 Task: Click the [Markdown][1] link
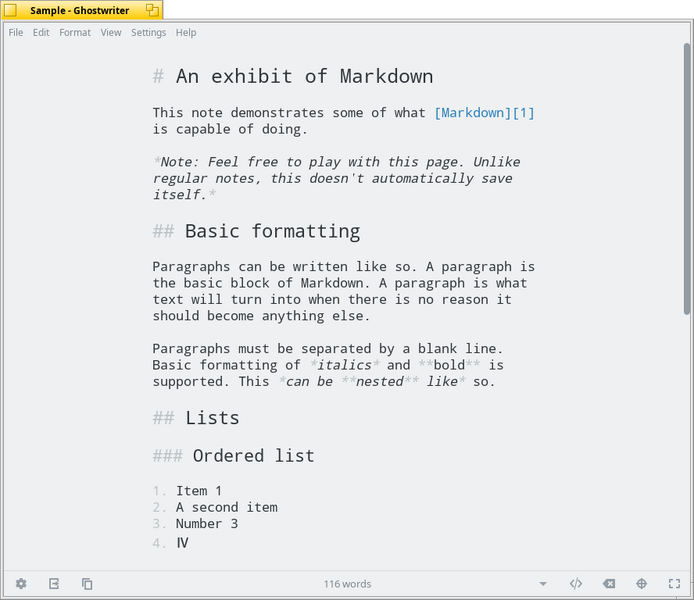click(x=484, y=113)
